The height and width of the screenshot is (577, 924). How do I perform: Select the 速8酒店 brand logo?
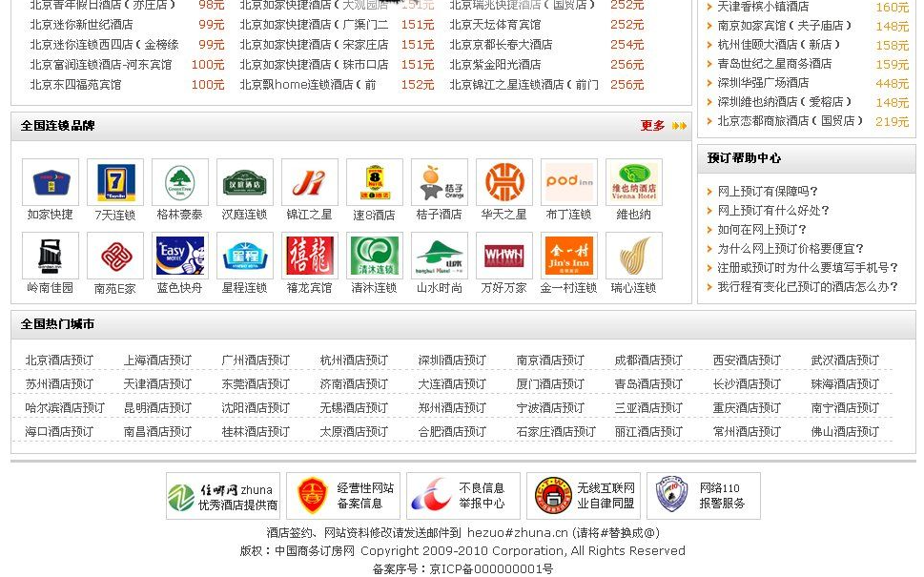click(374, 181)
